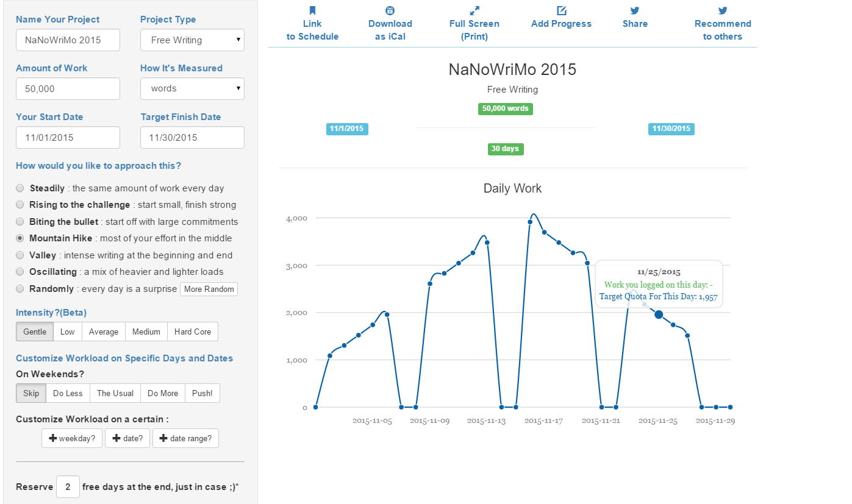Add a custom workload for a date

[127, 438]
